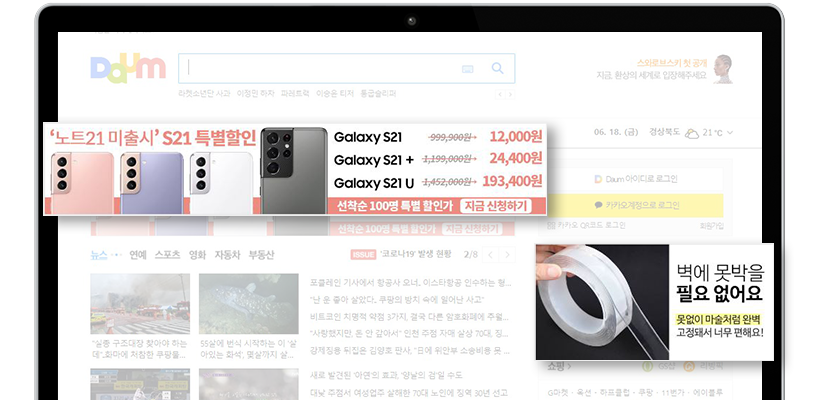Viewport: 820px width, 400px height.
Task: Open '코로나19' 발생 현황 issue link
Action: (x=415, y=254)
